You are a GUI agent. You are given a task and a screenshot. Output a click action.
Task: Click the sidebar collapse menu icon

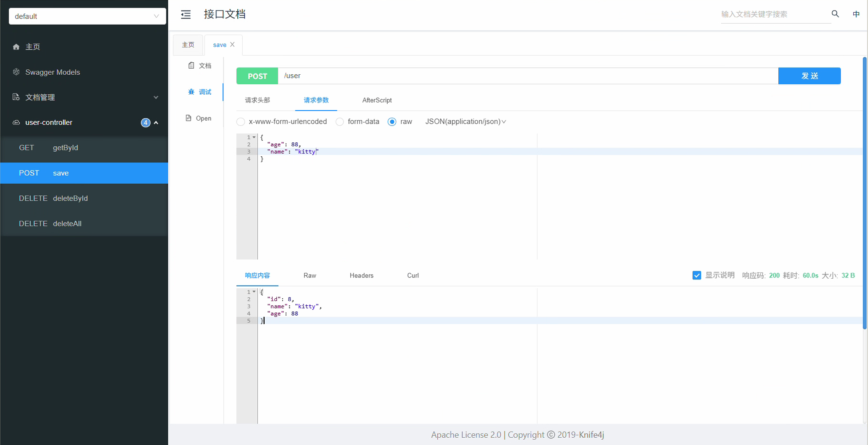point(186,15)
